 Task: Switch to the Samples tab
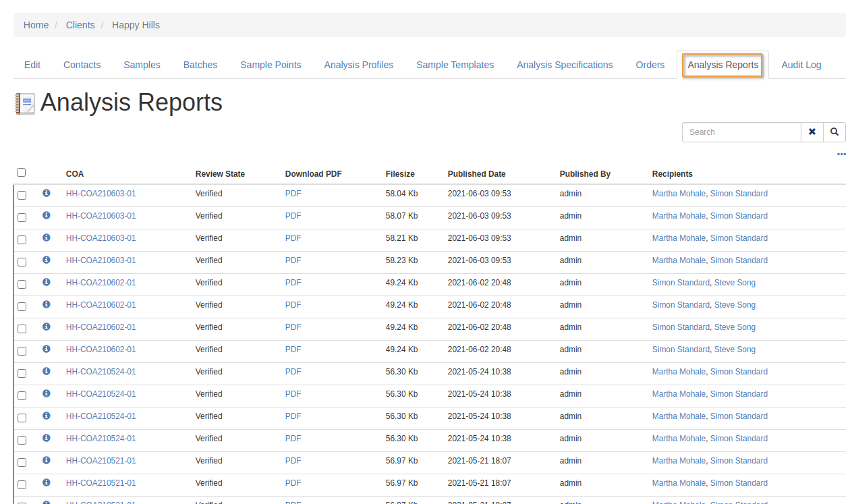click(x=142, y=65)
